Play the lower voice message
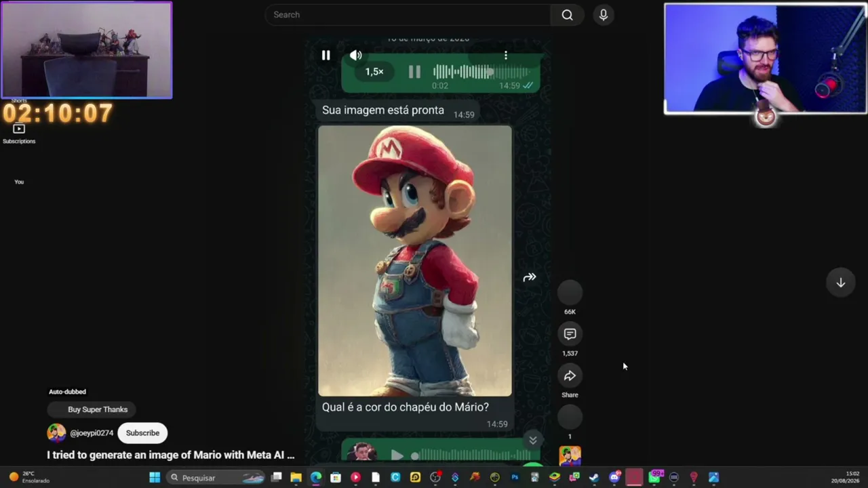 (x=397, y=456)
